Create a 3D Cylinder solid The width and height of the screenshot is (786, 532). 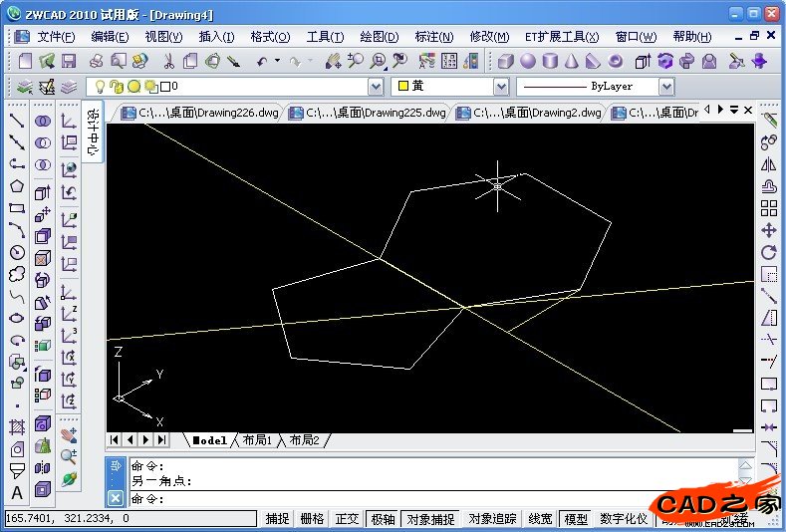coord(550,61)
